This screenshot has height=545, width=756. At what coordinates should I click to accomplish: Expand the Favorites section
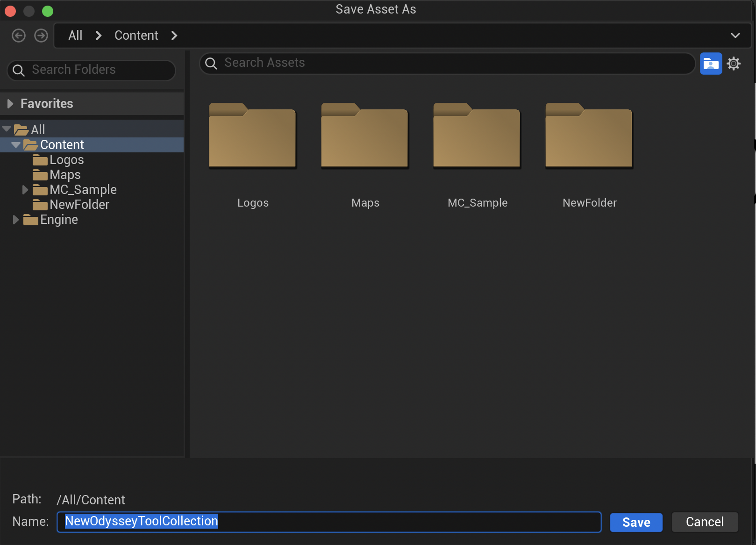(10, 103)
